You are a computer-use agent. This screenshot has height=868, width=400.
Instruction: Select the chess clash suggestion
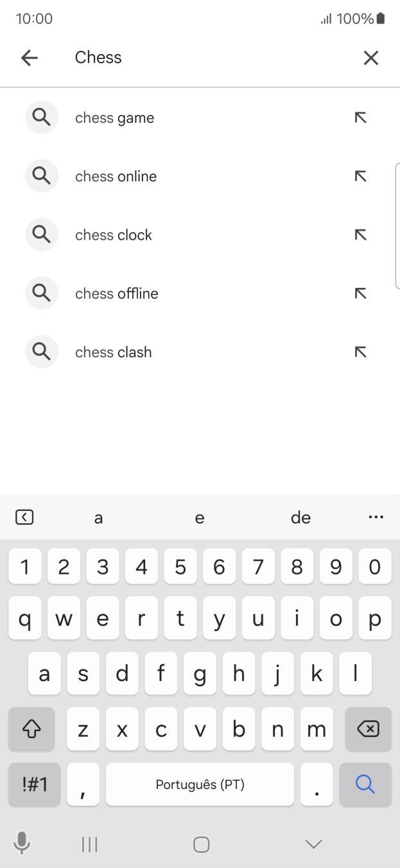[x=113, y=351]
